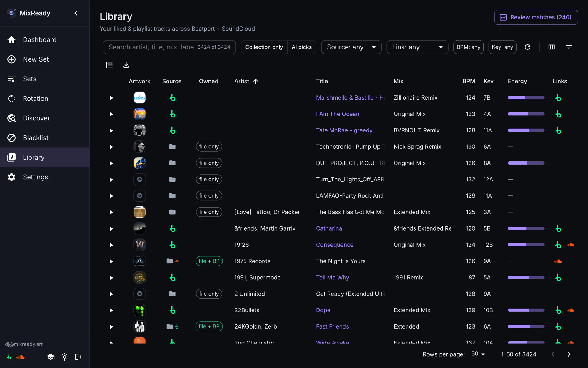Open the Rotation page
Screen dimensions: 588x368
45,99
